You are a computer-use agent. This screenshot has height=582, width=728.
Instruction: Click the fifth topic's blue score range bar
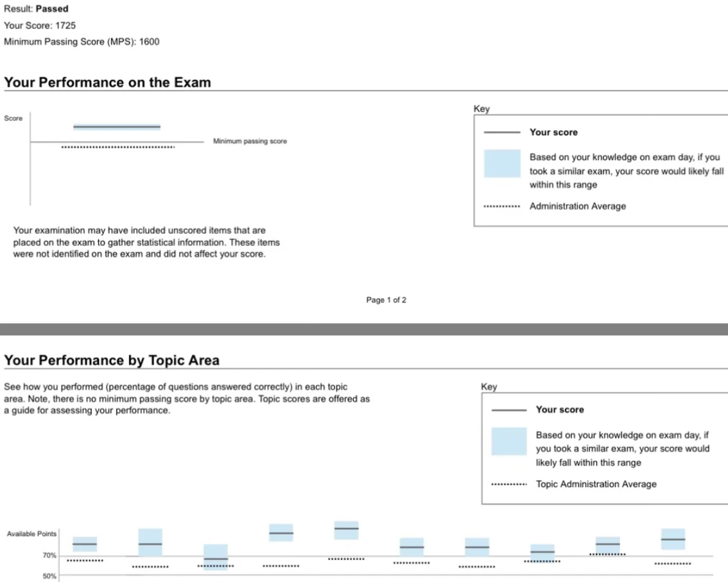pos(347,530)
